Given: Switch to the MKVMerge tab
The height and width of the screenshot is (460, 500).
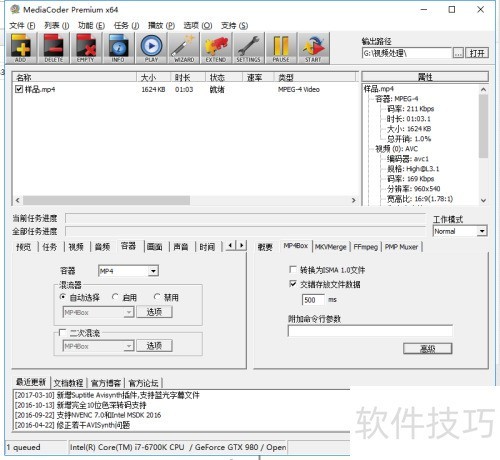Looking at the screenshot, I should click(x=331, y=247).
